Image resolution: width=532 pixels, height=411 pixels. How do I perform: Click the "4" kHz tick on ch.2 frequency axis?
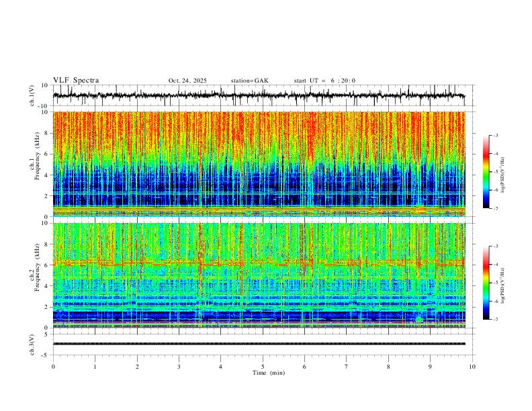[47, 286]
